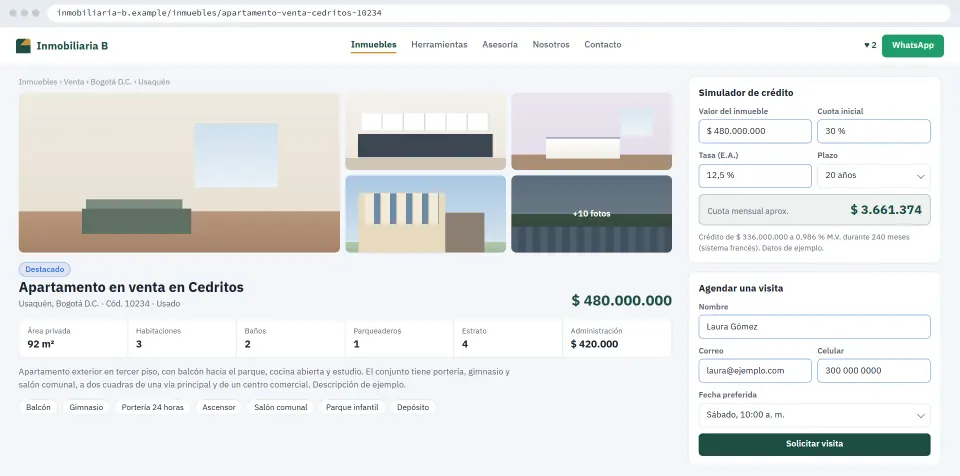
Task: Click the browser address bar URL
Action: point(219,13)
